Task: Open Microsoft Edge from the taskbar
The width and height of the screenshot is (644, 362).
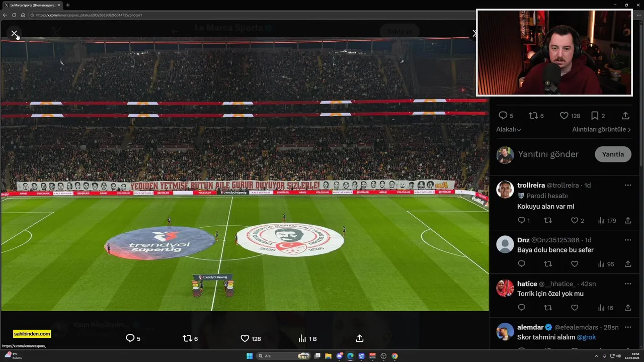Action: (x=350, y=356)
